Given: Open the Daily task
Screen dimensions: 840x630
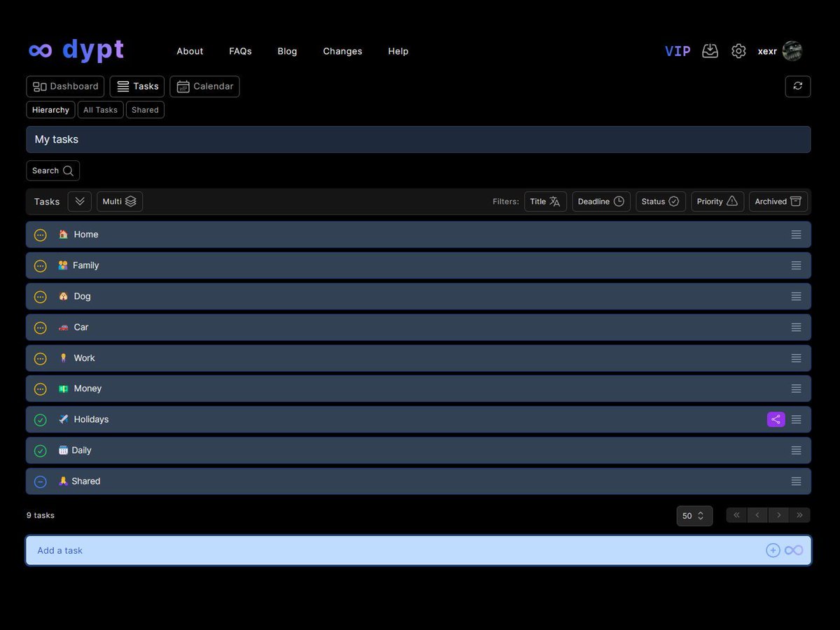Looking at the screenshot, I should point(419,450).
